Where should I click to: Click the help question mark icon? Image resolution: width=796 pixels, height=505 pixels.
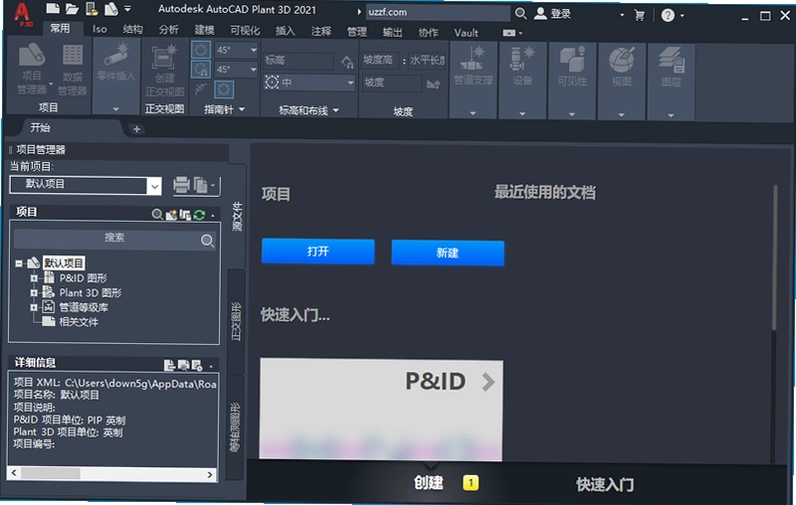pyautogui.click(x=668, y=15)
